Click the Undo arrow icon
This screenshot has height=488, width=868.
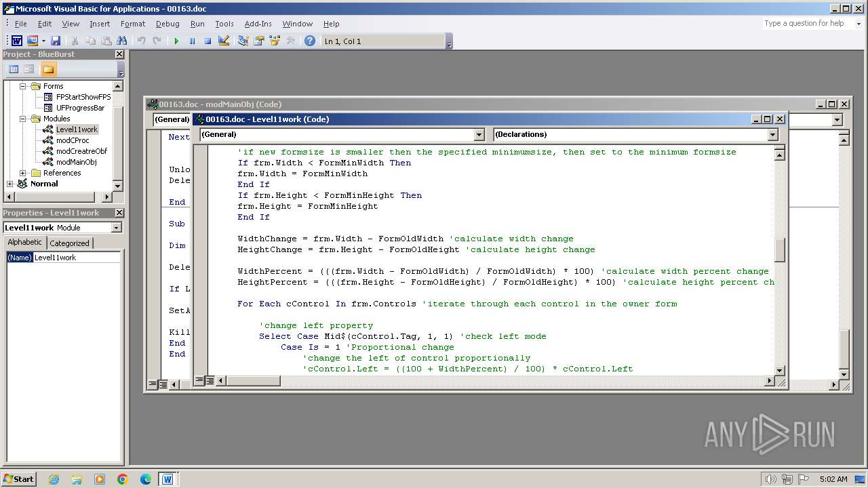point(141,41)
